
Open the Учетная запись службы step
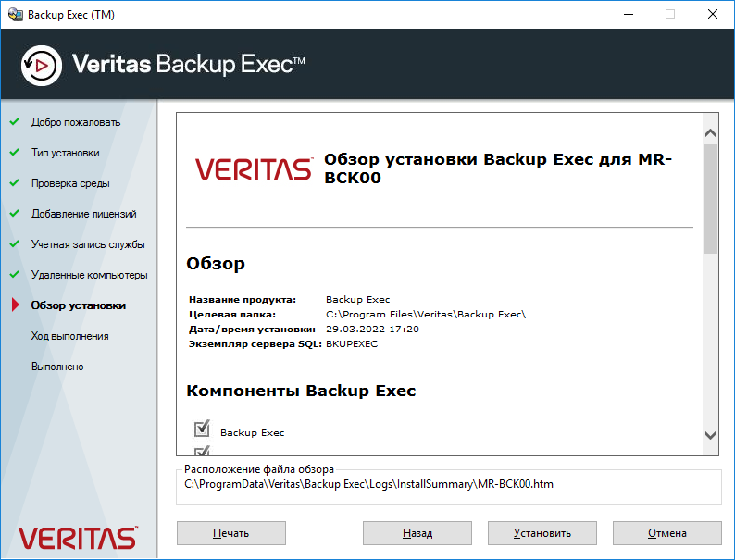[88, 244]
